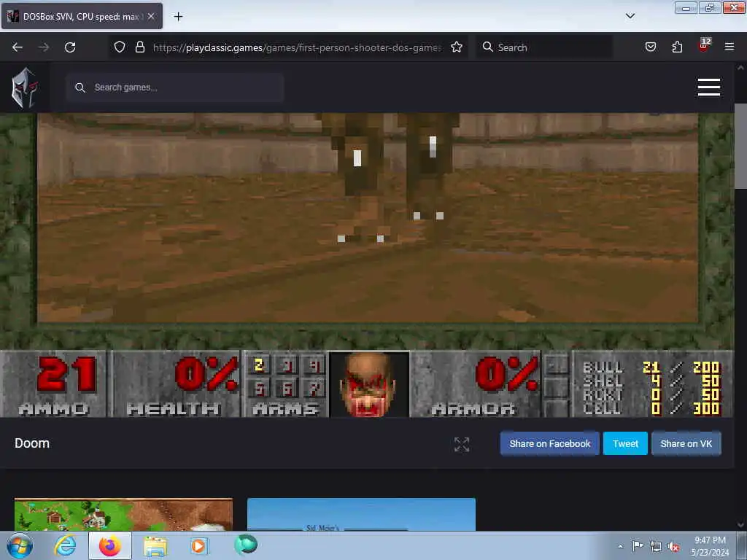Open Firefox application menu (hamburger)
The height and width of the screenshot is (560, 747).
729,47
